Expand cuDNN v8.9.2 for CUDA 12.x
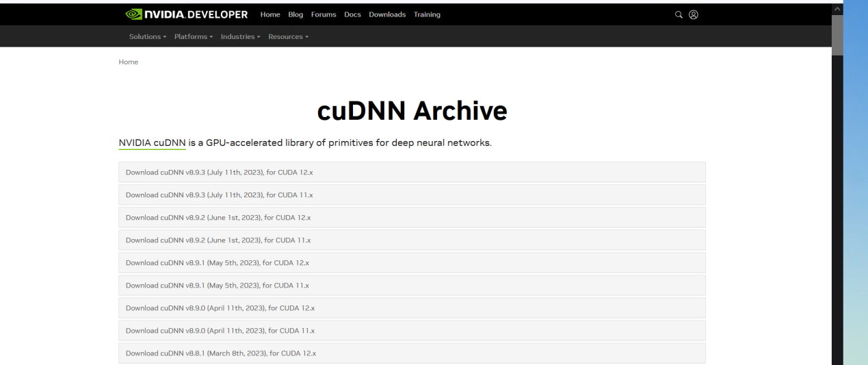 click(412, 217)
